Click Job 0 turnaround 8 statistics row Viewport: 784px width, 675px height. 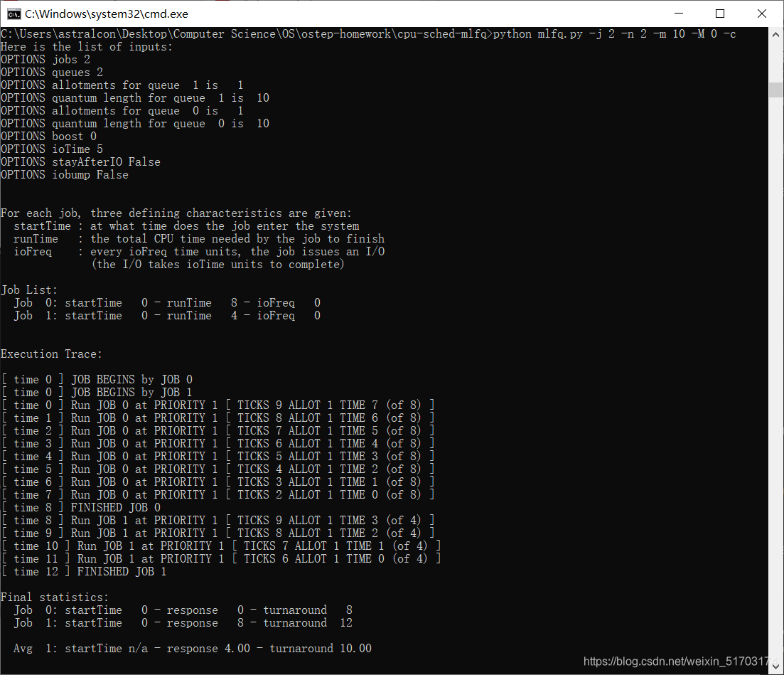click(x=183, y=610)
